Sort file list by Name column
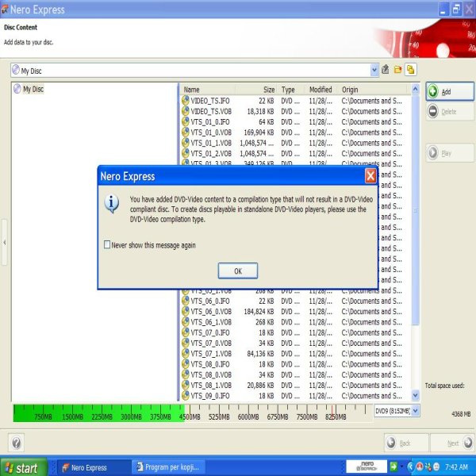Viewport: 476px width, 476px height. 208,90
